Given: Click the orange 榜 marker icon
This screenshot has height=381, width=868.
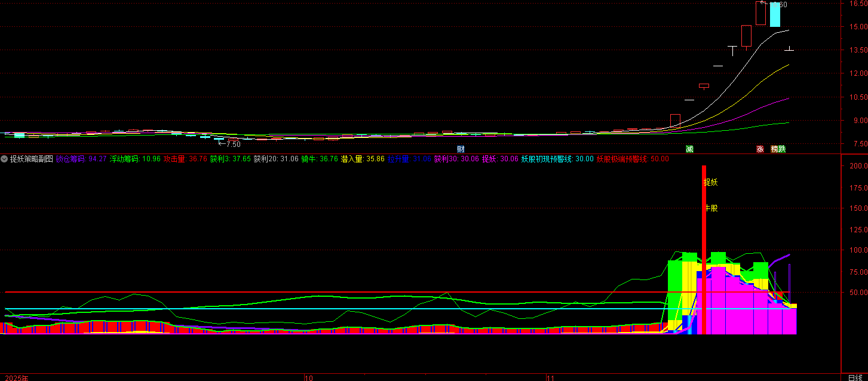Looking at the screenshot, I should [774, 149].
